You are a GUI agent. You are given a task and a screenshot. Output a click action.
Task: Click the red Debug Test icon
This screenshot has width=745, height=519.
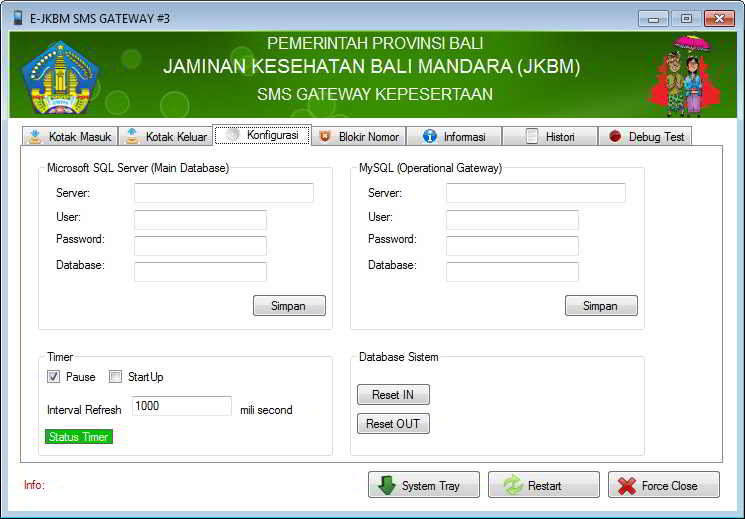615,137
